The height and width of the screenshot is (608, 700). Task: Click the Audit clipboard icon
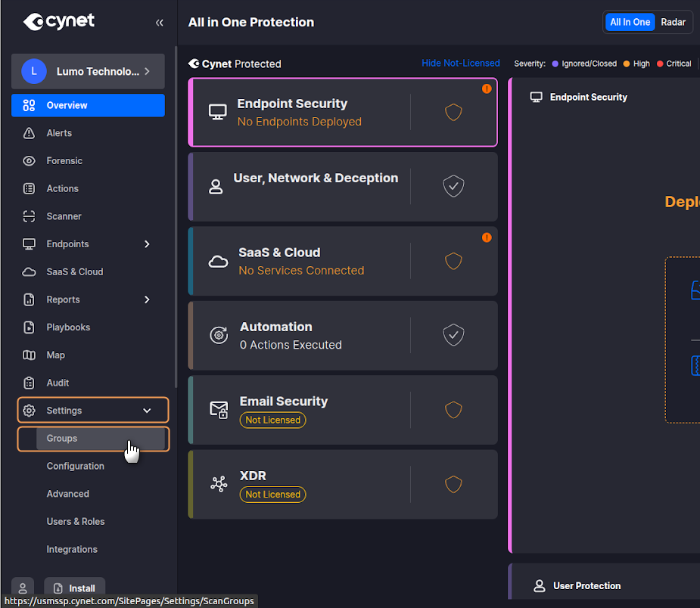(x=30, y=383)
